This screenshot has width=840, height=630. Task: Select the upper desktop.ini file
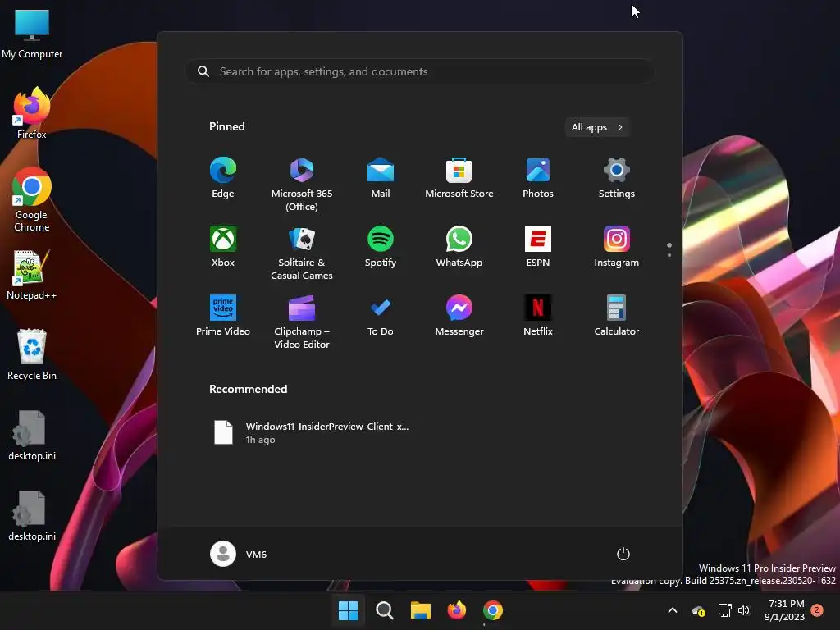(32, 436)
